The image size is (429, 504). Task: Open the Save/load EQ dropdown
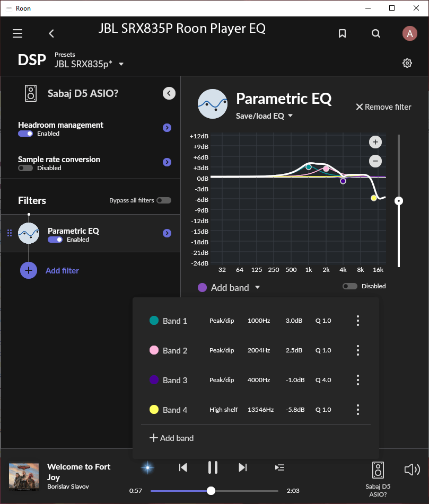(264, 116)
